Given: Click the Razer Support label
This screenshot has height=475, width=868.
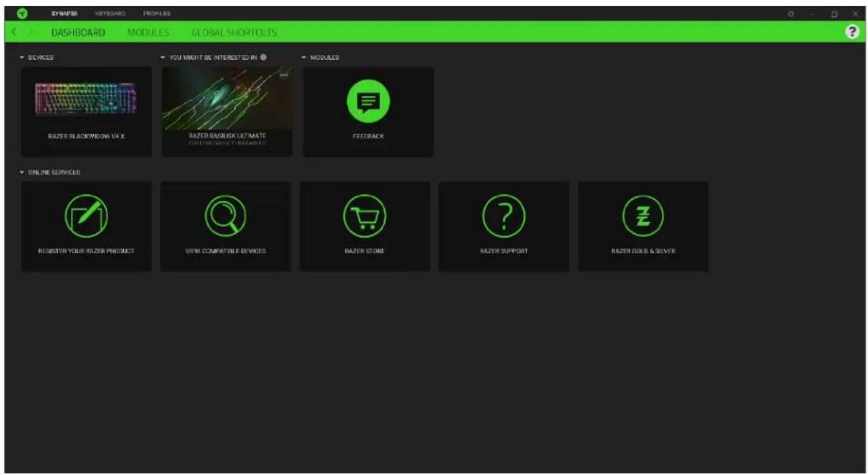Looking at the screenshot, I should (504, 251).
